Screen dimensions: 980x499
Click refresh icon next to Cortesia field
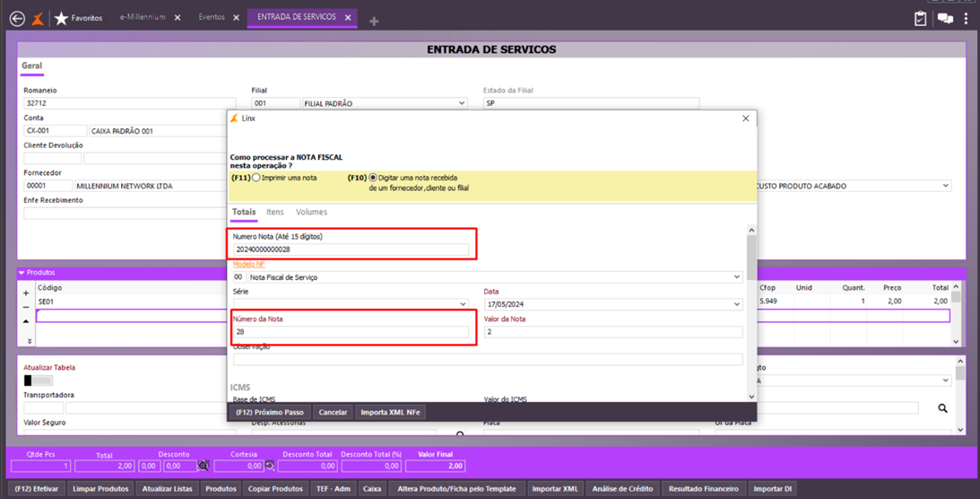(270, 466)
